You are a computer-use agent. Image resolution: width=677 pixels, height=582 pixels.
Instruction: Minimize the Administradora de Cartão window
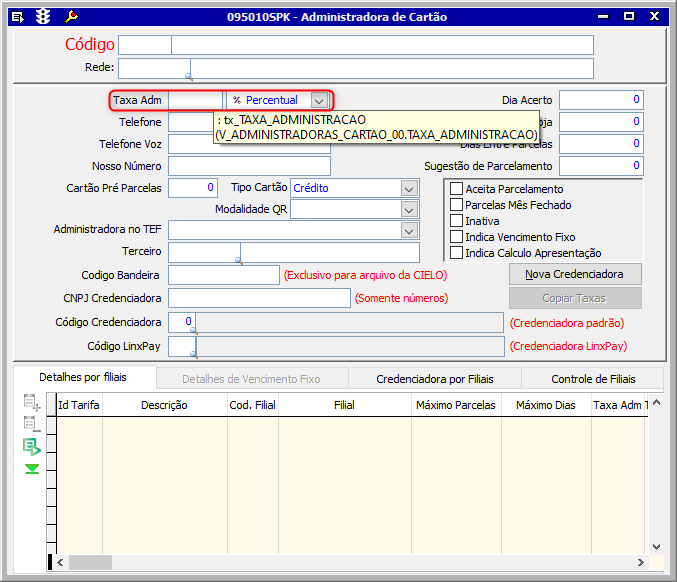pos(603,17)
